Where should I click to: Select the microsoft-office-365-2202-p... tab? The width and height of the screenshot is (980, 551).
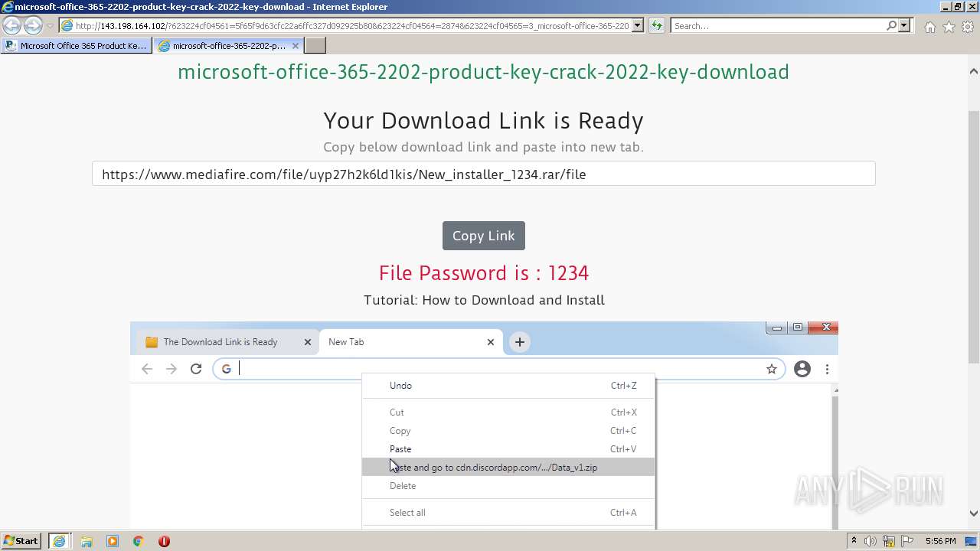click(x=222, y=45)
